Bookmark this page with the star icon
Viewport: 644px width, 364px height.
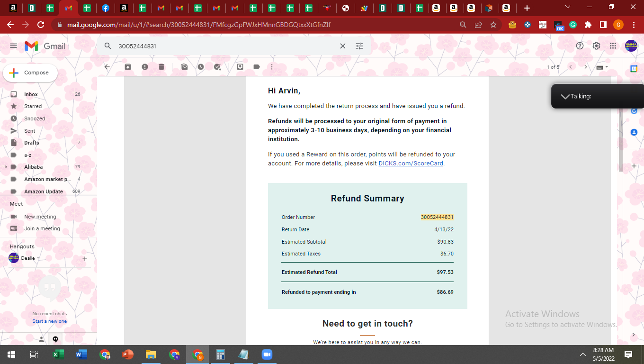point(493,25)
